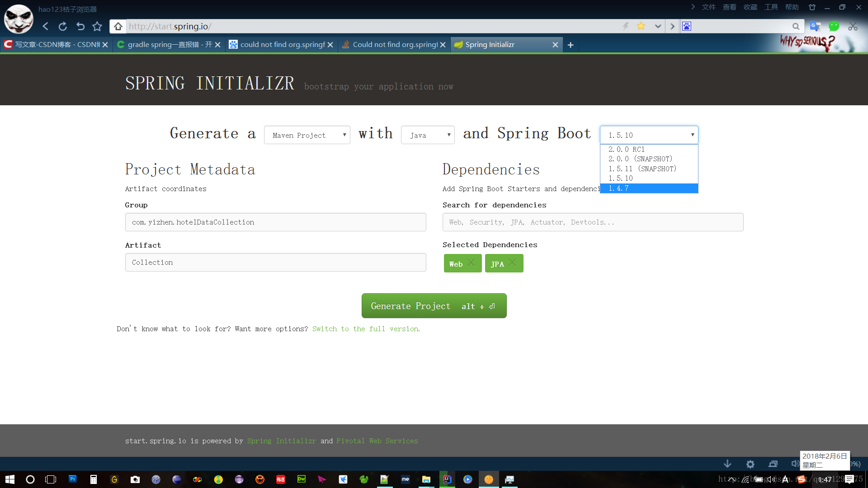Open the camera app in taskbar
The height and width of the screenshot is (488, 868).
[x=135, y=479]
